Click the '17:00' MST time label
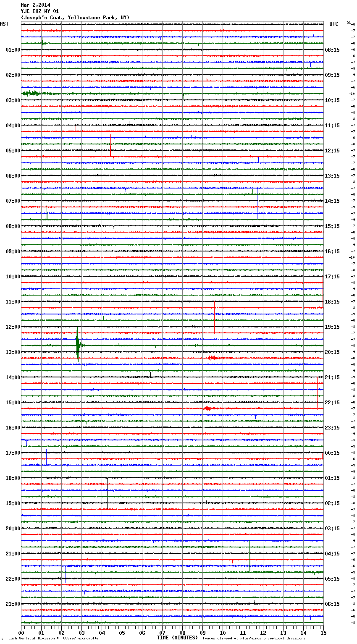 point(13,453)
